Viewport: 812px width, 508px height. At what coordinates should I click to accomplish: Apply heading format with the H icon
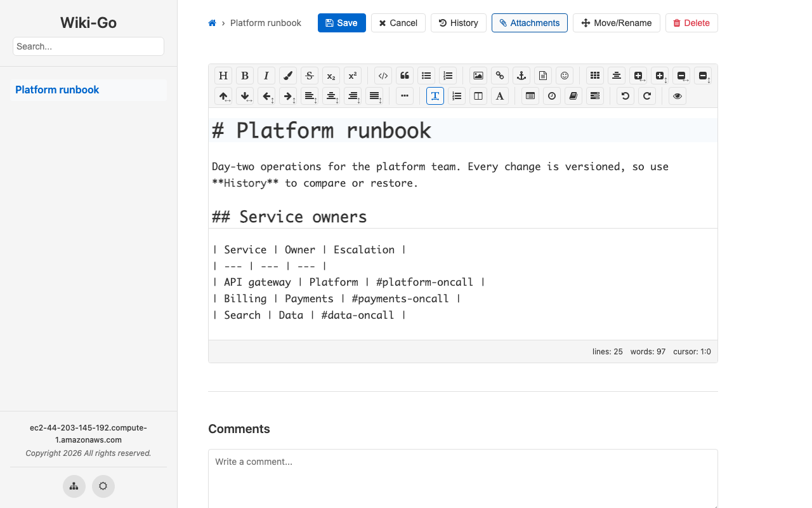coord(223,76)
